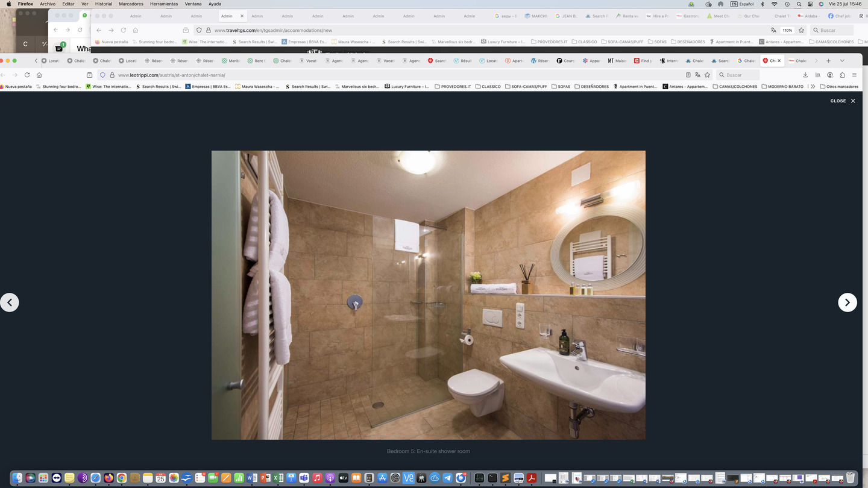The width and height of the screenshot is (868, 488).
Task: Open the Empresas BBVA bookmark in front window
Action: coord(208,86)
